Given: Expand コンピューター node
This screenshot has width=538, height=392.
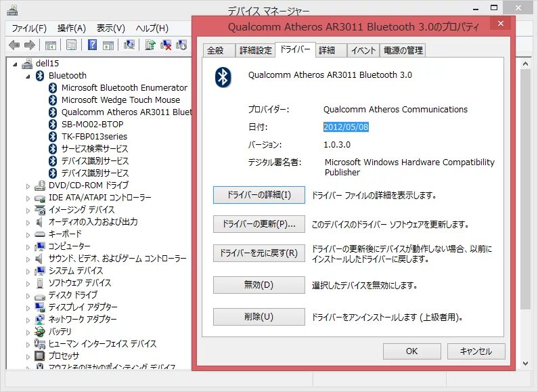Looking at the screenshot, I should pos(28,247).
